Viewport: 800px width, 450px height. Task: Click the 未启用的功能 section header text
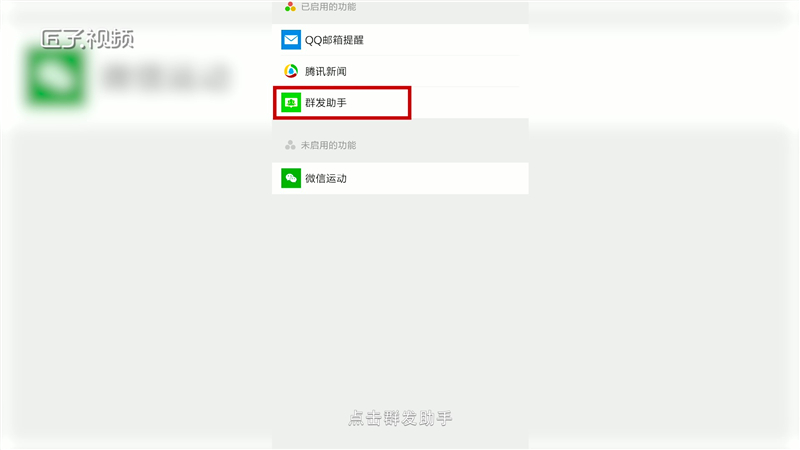pyautogui.click(x=328, y=145)
